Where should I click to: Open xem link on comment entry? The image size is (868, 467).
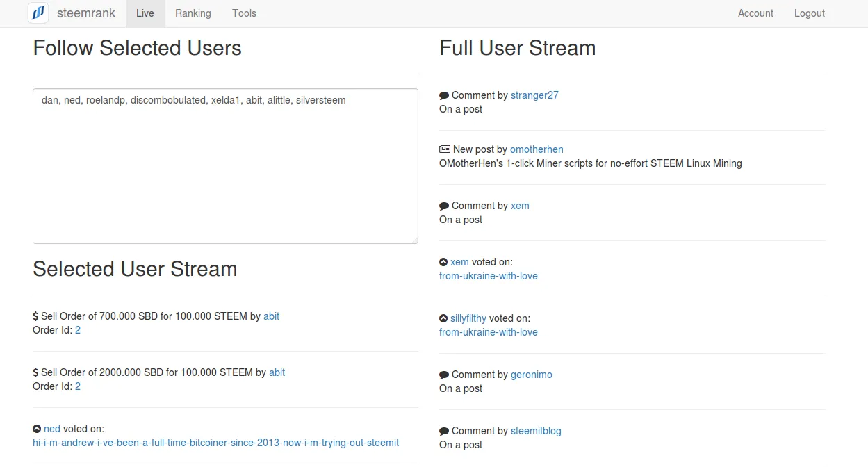pyautogui.click(x=520, y=206)
